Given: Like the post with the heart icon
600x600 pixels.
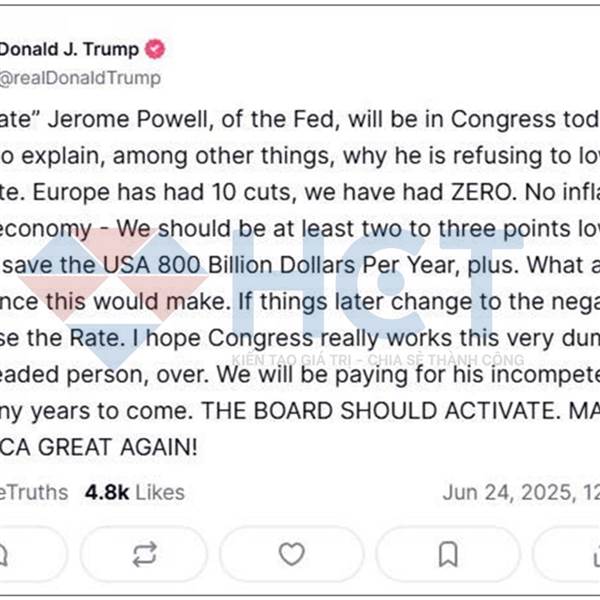Looking at the screenshot, I should coord(292,554).
